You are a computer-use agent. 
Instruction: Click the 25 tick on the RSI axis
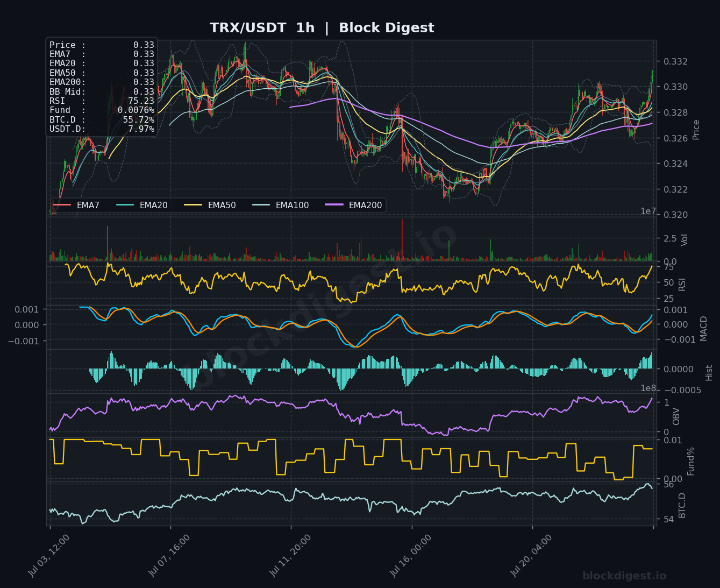coord(668,299)
